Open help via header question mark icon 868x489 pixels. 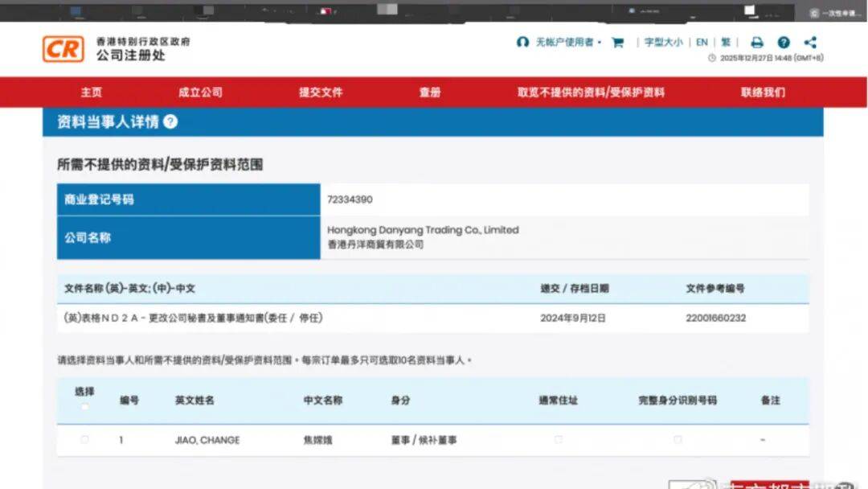click(x=784, y=43)
